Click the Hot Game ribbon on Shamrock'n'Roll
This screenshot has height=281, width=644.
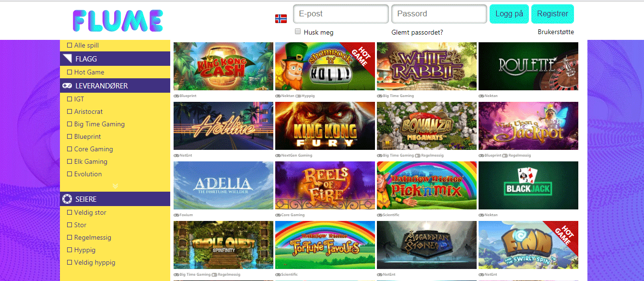[360, 57]
